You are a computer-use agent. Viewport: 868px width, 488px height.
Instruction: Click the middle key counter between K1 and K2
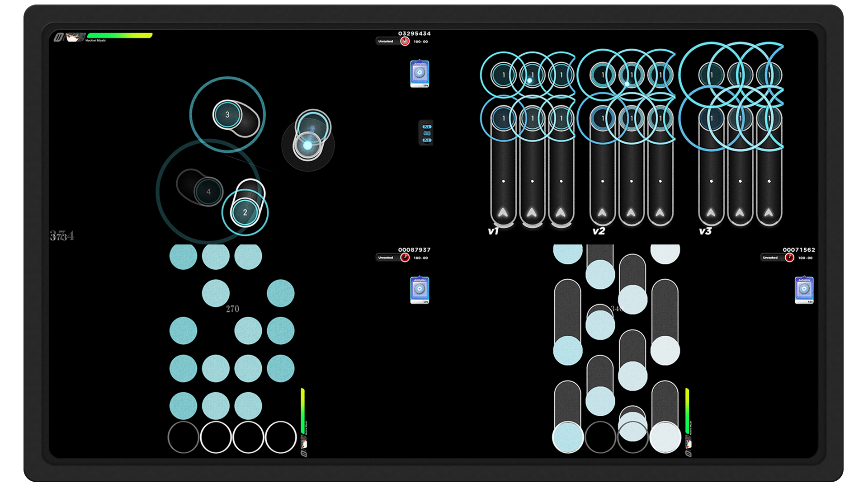click(427, 133)
